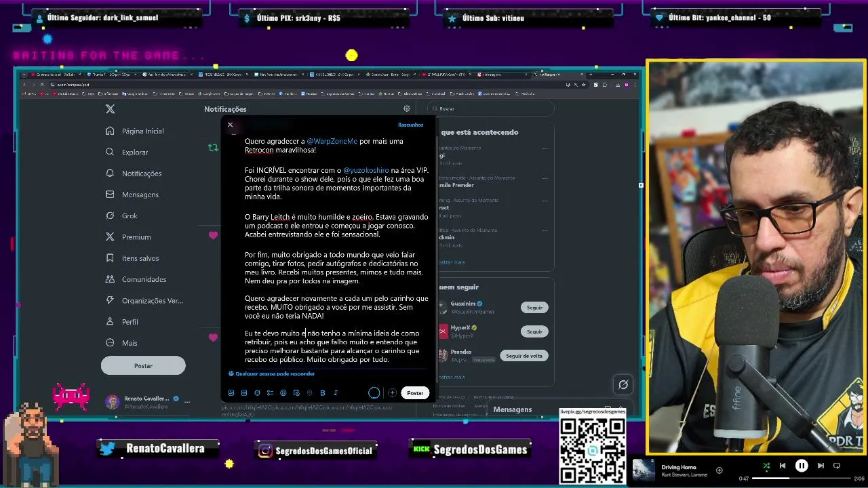Seek on the song progress bar
868x488 pixels.
point(800,479)
